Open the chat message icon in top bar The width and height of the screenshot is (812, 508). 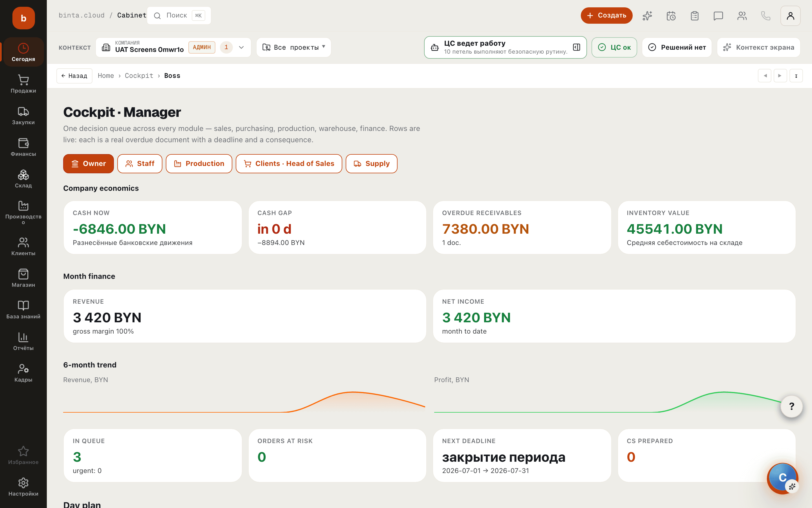click(718, 16)
